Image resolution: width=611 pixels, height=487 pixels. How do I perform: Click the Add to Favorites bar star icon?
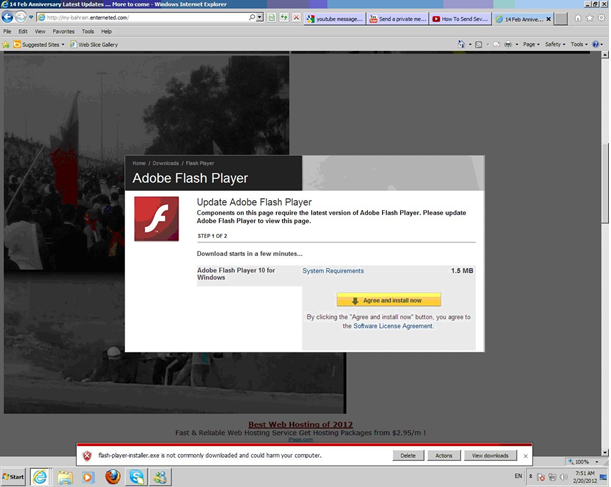tap(6, 45)
